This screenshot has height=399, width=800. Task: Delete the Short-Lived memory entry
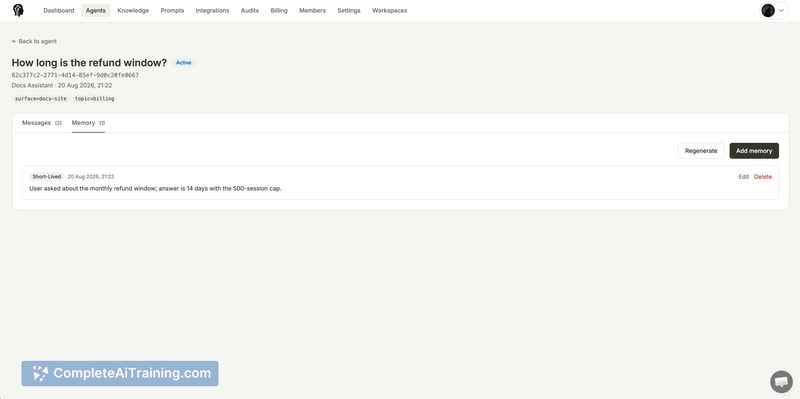pyautogui.click(x=763, y=177)
